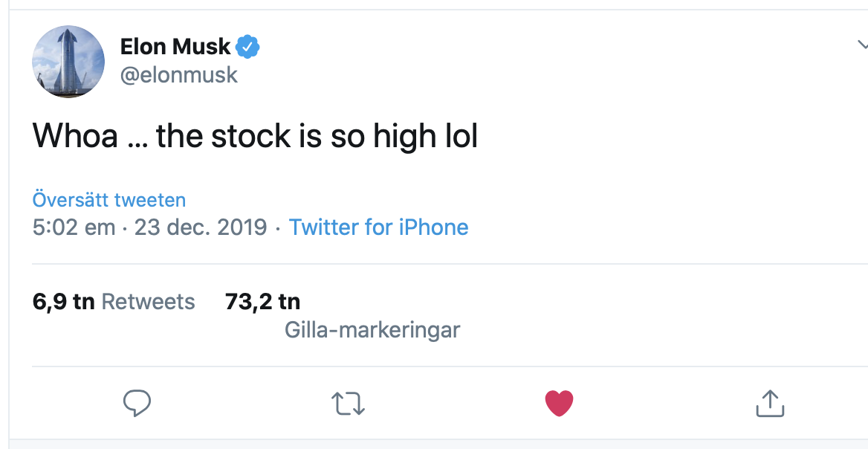Retweet this tweet using the arrows icon

point(349,404)
